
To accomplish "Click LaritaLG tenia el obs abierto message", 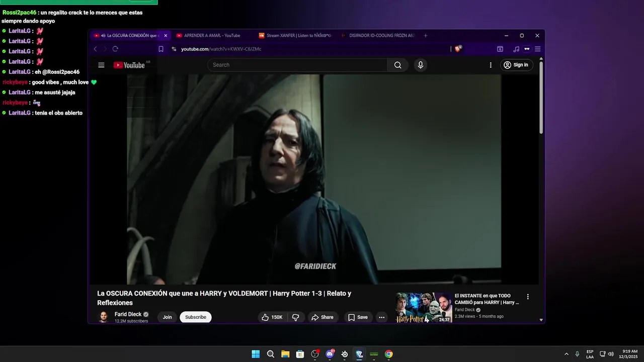I will [x=42, y=113].
